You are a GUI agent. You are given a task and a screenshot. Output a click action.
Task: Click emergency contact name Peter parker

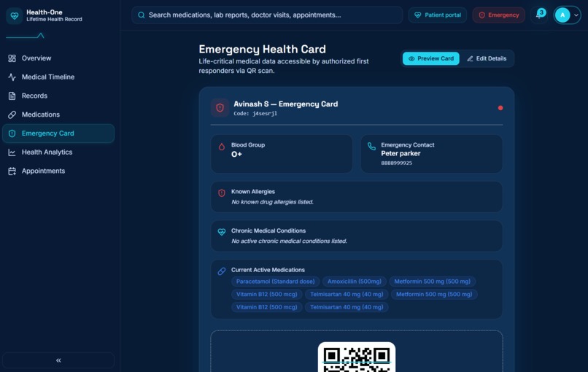[401, 153]
